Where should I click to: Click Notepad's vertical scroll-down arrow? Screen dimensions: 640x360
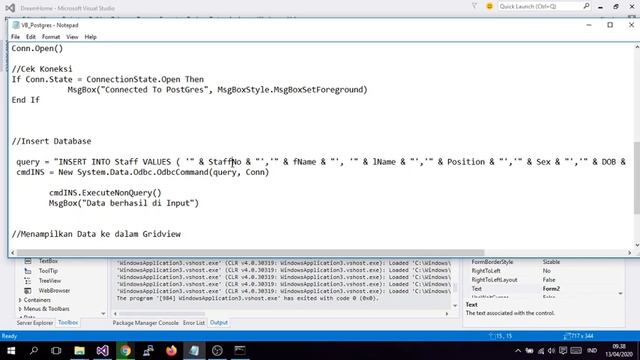click(x=637, y=245)
